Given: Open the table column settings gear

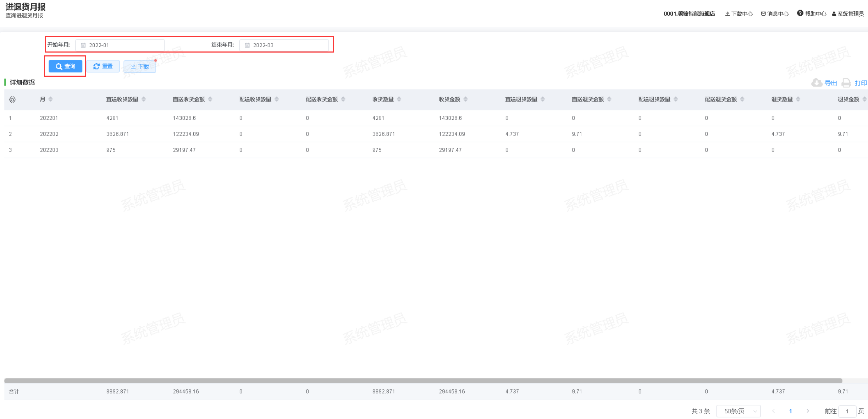Looking at the screenshot, I should tap(12, 99).
